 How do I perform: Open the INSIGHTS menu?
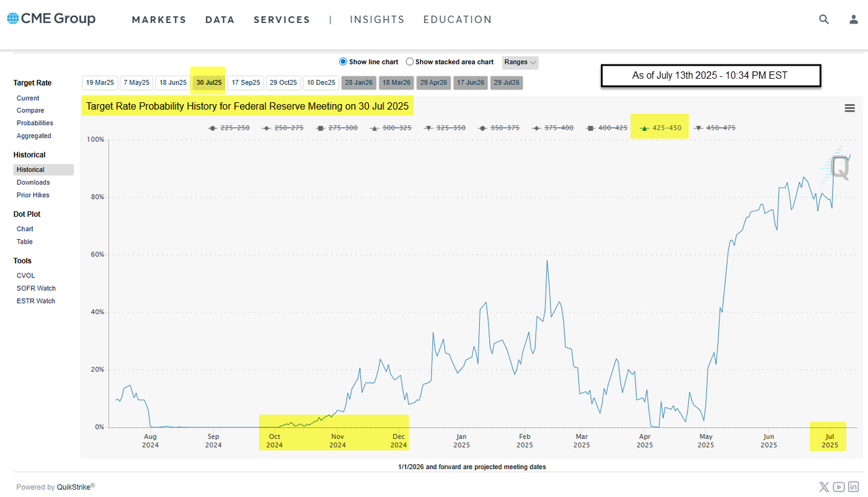[x=377, y=19]
